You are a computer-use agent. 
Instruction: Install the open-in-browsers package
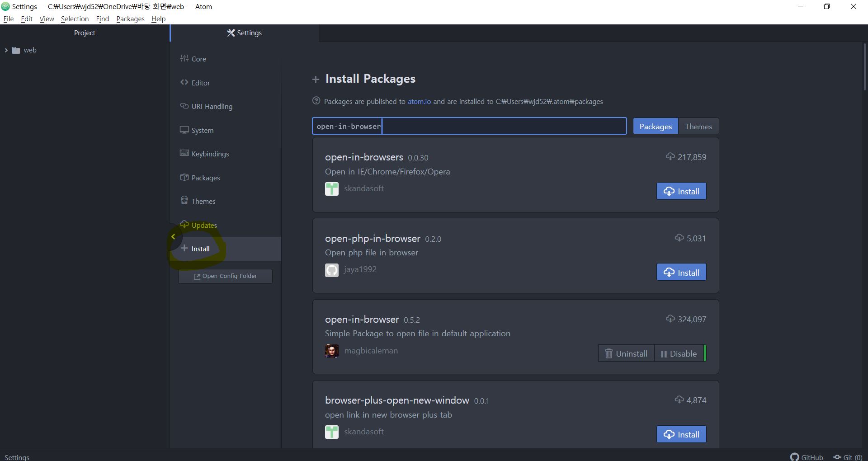pyautogui.click(x=681, y=191)
